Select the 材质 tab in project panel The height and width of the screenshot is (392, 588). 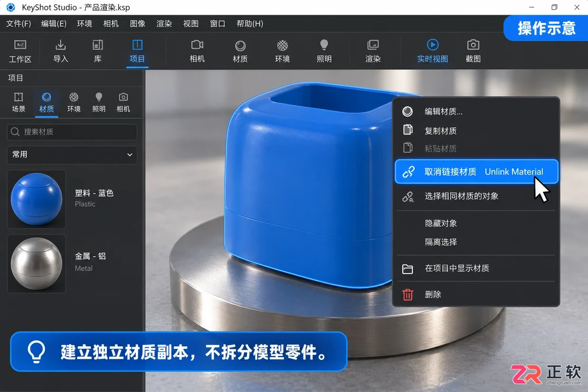47,102
